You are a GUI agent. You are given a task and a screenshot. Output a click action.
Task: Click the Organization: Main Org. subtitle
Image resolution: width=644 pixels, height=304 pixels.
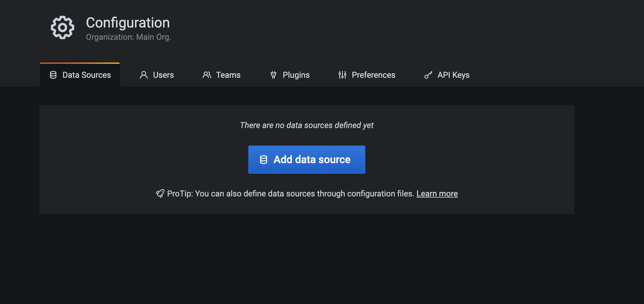128,37
